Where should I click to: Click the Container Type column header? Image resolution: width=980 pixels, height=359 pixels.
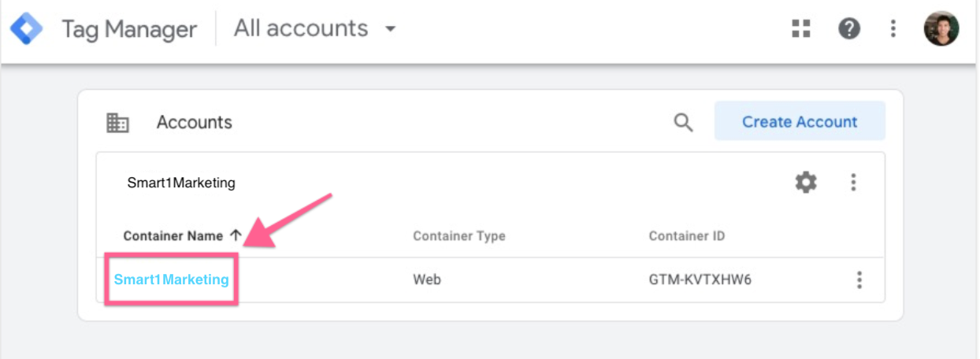[x=458, y=236]
